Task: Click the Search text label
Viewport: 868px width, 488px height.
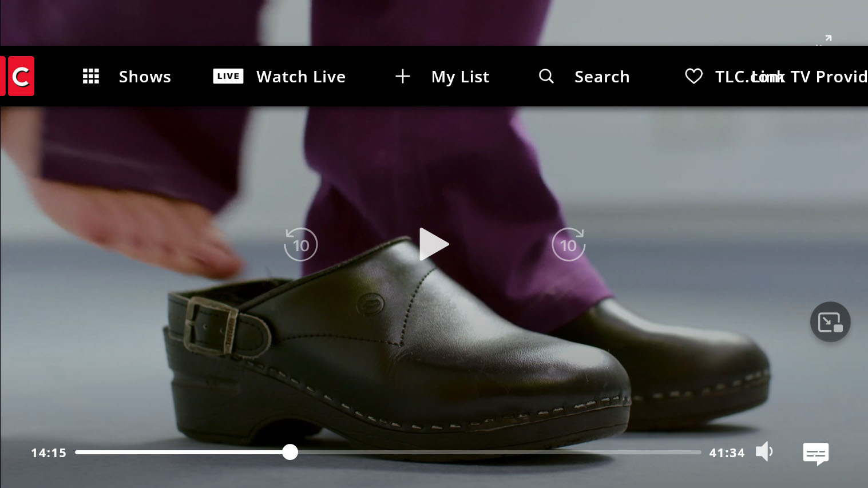Action: (x=602, y=77)
